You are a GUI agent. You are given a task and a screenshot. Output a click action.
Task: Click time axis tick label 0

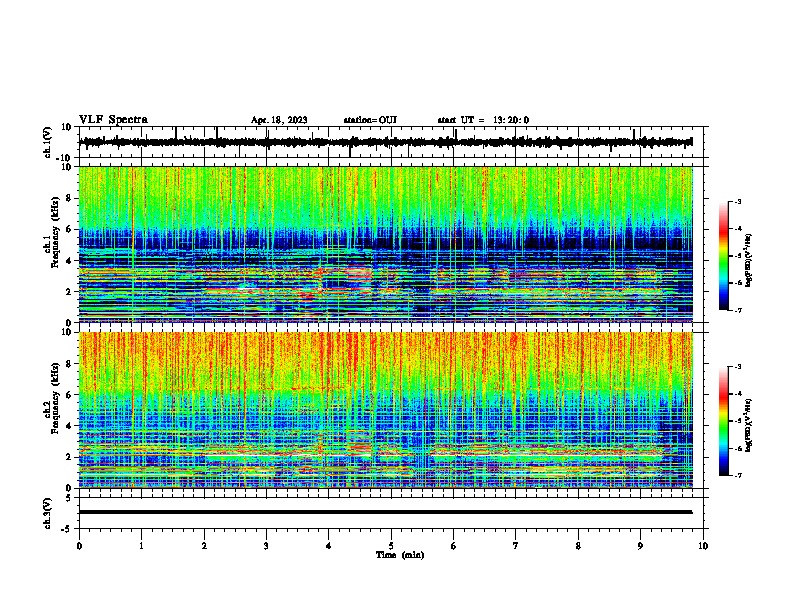[x=79, y=546]
